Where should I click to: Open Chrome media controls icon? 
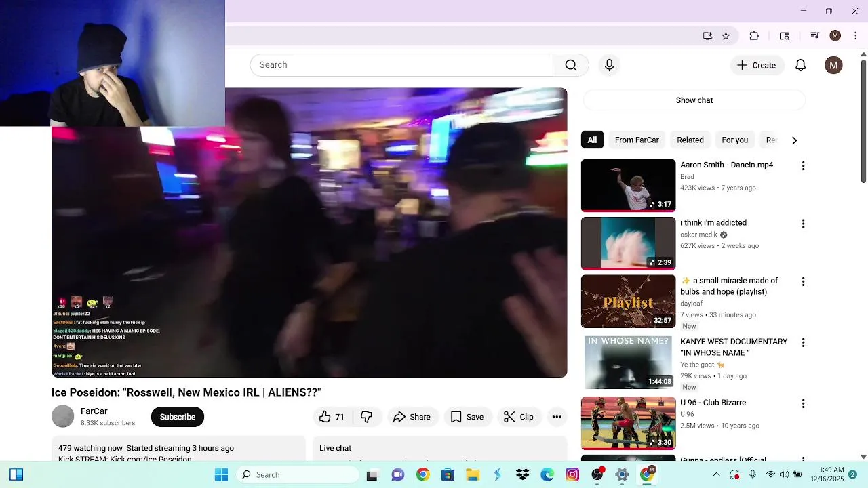[x=815, y=36]
